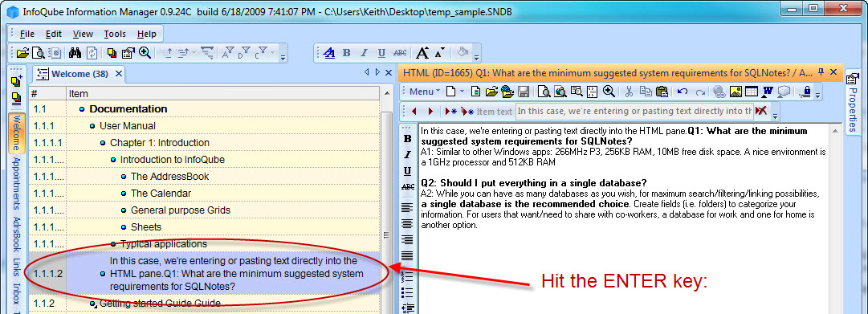This screenshot has height=314, width=868.
Task: Select the Welcome (38) tab
Action: point(79,74)
